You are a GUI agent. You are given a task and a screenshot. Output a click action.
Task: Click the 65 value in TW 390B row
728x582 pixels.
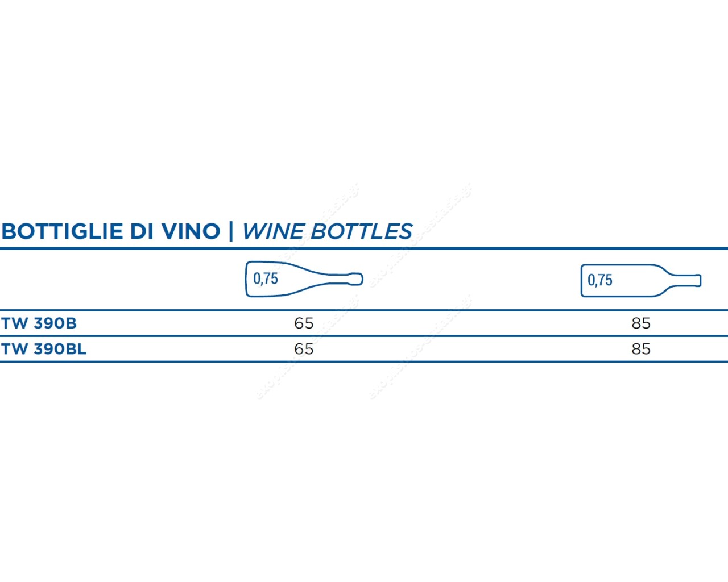pos(304,323)
